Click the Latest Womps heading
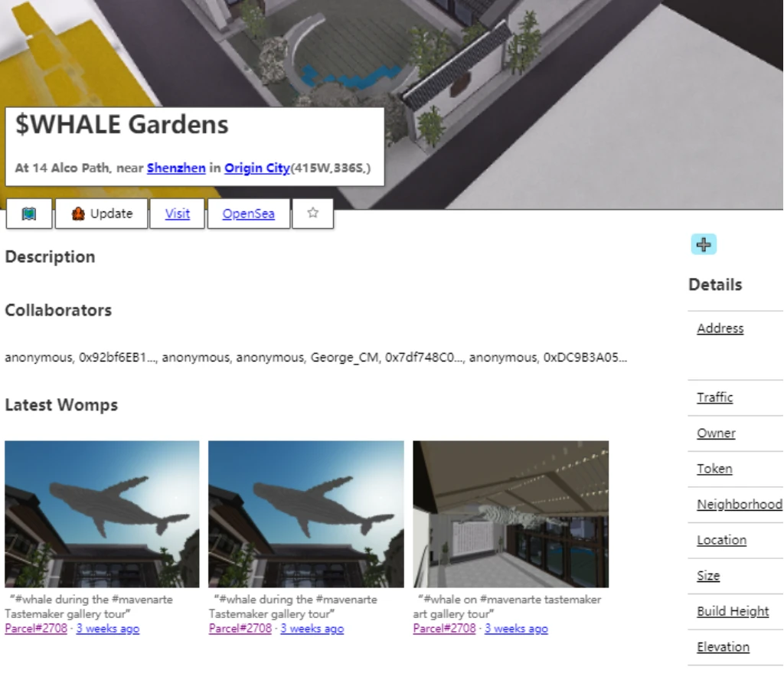This screenshot has height=677, width=784. click(x=61, y=404)
